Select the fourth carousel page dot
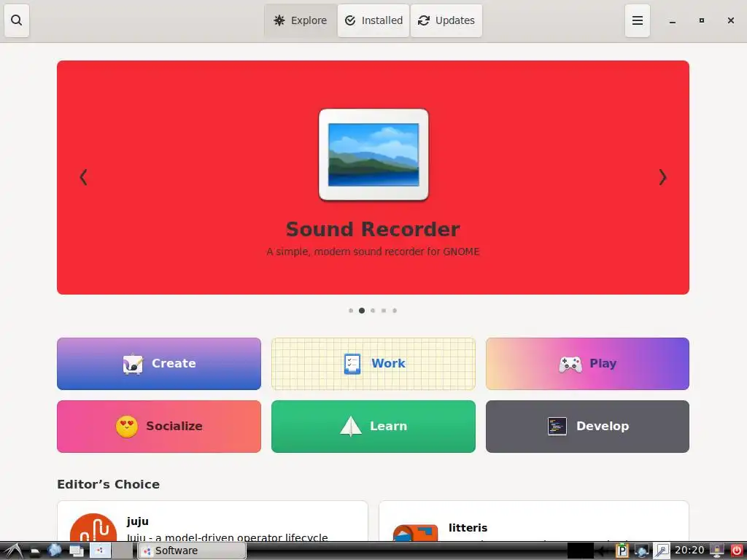Screen dimensions: 747x560 pyautogui.click(x=384, y=311)
